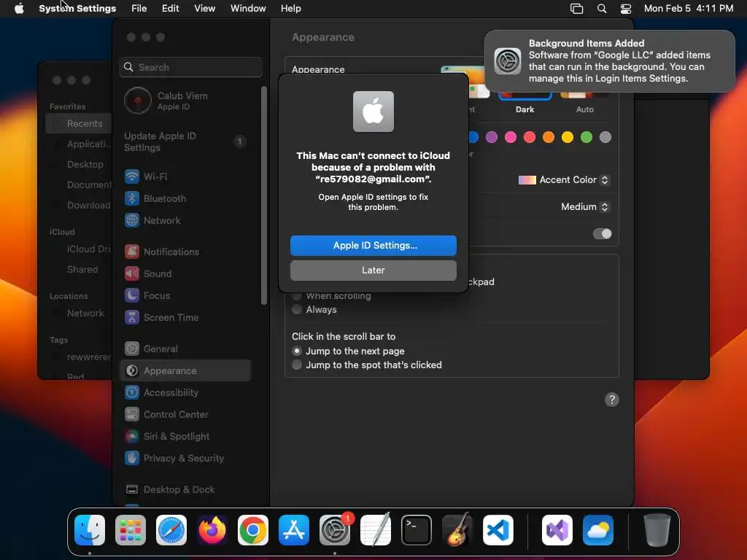Launch Visual Studio Code from the Dock
This screenshot has width=747, height=560.
498,530
